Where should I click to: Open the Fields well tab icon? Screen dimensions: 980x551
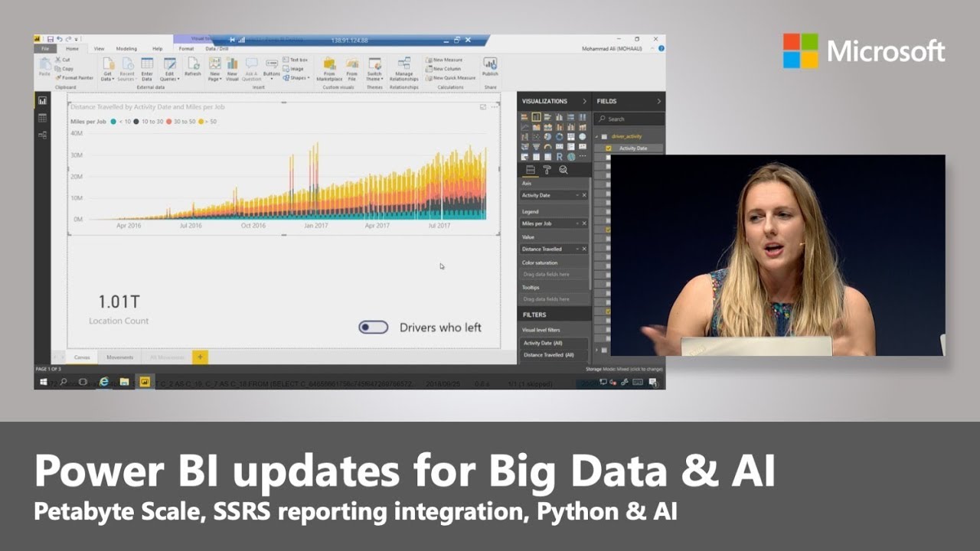click(531, 170)
